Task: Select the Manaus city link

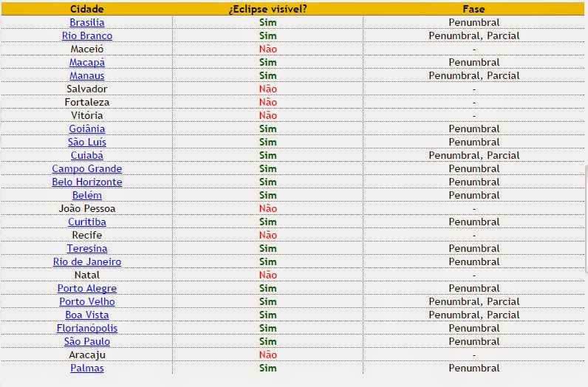Action: coord(87,76)
